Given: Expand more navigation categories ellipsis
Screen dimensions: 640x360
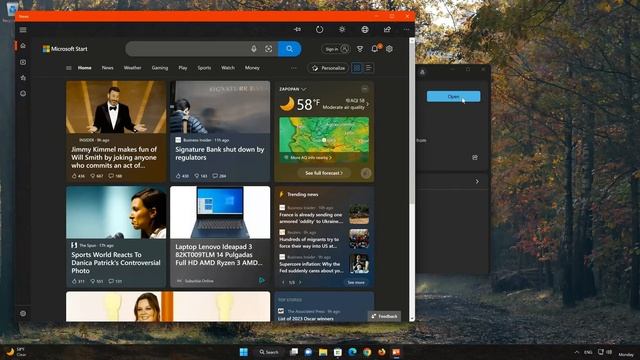Looking at the screenshot, I should (294, 68).
